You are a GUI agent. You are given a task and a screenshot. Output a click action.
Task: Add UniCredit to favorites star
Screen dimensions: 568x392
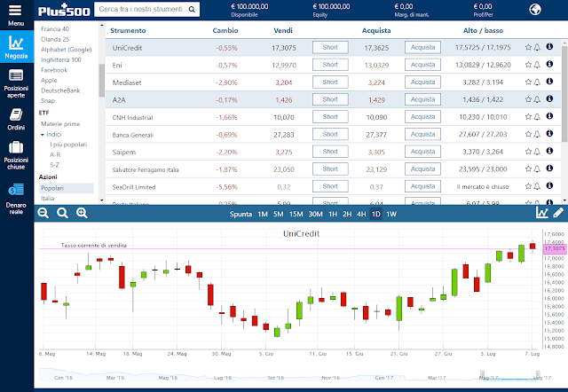point(528,47)
